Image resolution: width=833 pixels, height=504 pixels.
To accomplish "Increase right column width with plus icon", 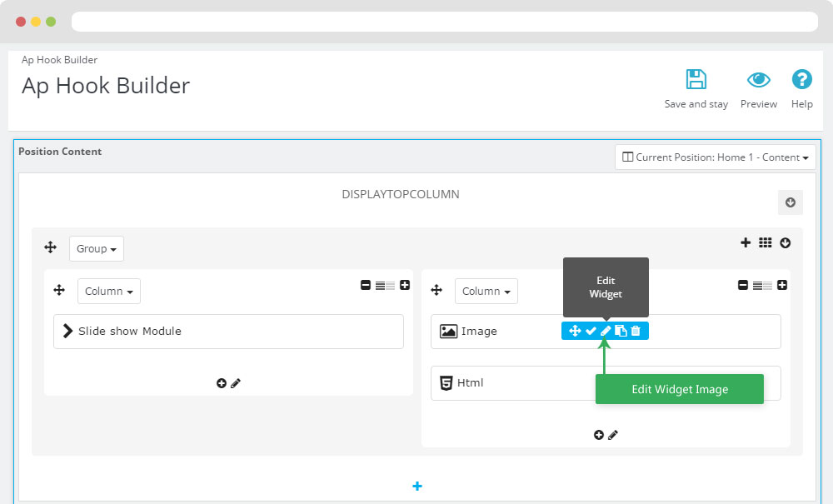I will (x=782, y=285).
